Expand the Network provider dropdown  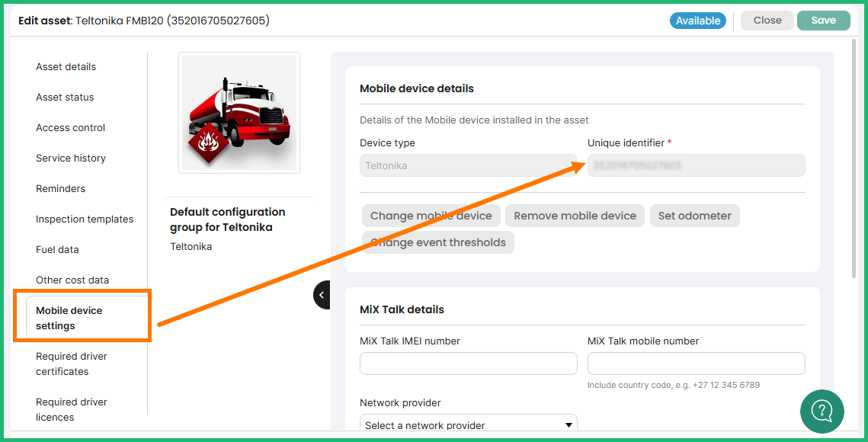click(x=468, y=425)
